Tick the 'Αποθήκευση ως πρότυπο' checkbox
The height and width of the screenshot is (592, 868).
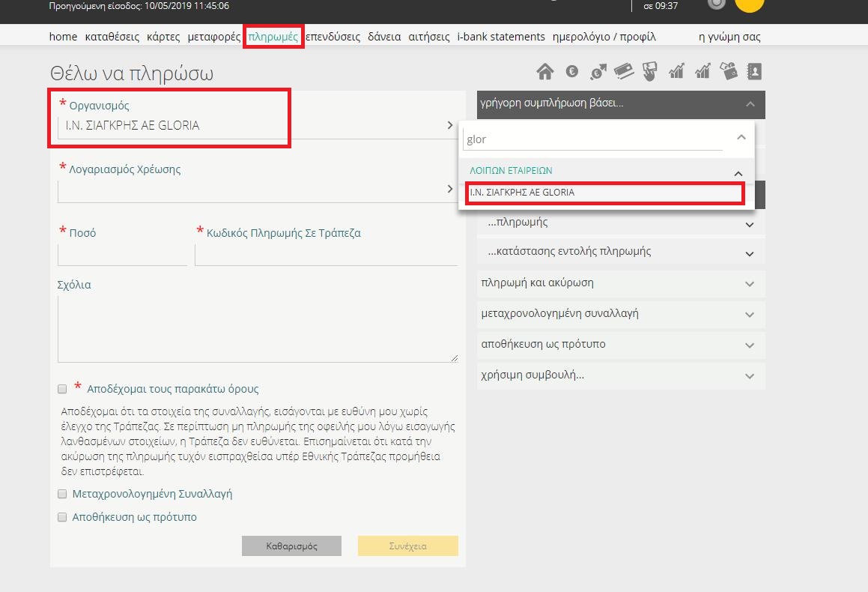coord(63,517)
